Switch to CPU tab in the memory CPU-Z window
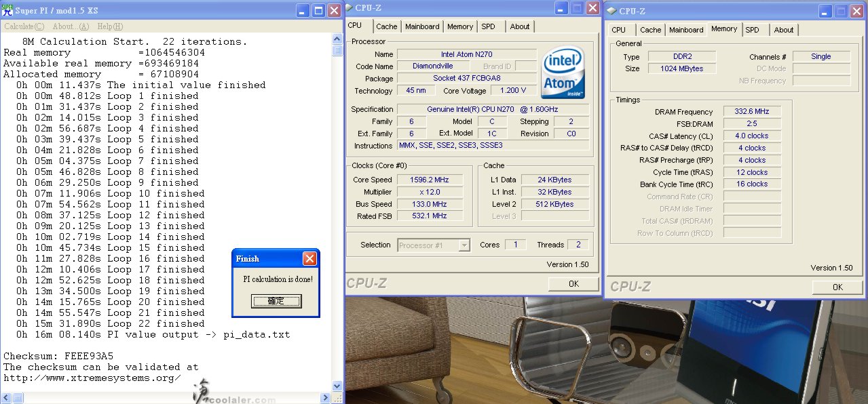The width and height of the screenshot is (868, 404). pyautogui.click(x=619, y=30)
